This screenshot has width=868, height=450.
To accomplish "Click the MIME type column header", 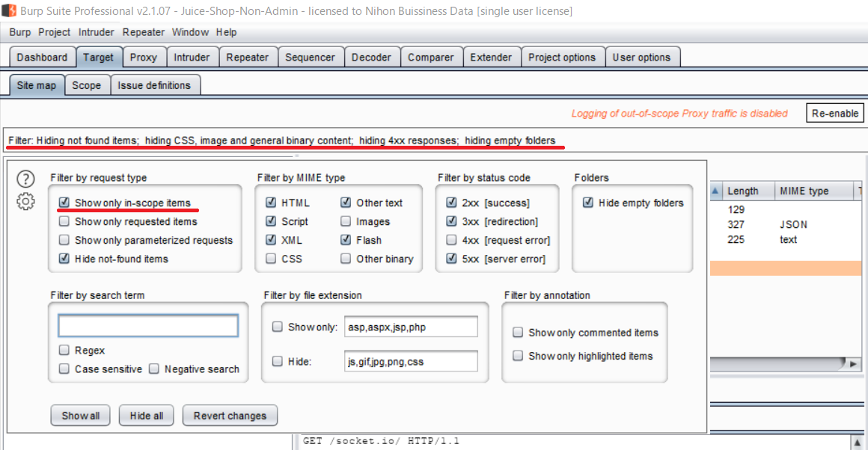I will tap(814, 191).
